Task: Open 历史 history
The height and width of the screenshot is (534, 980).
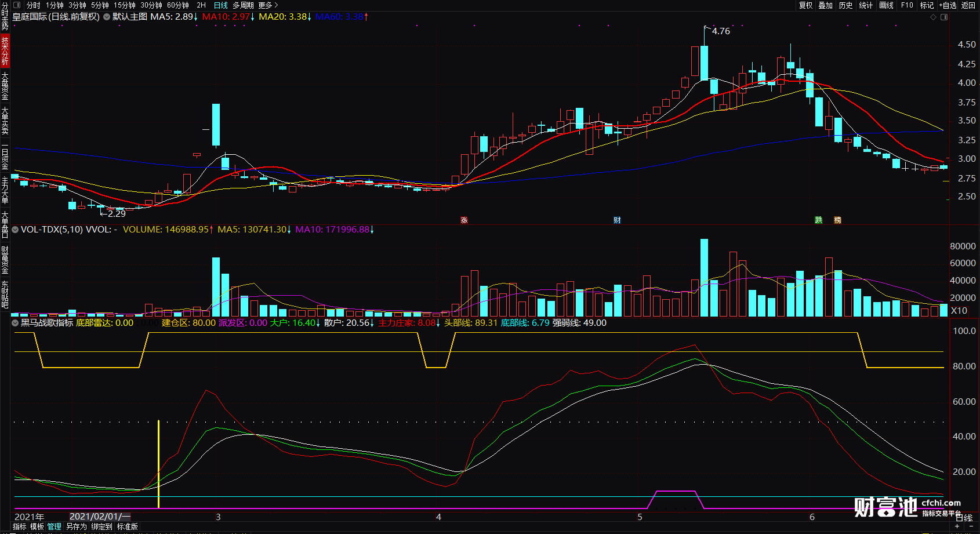Action: tap(846, 5)
